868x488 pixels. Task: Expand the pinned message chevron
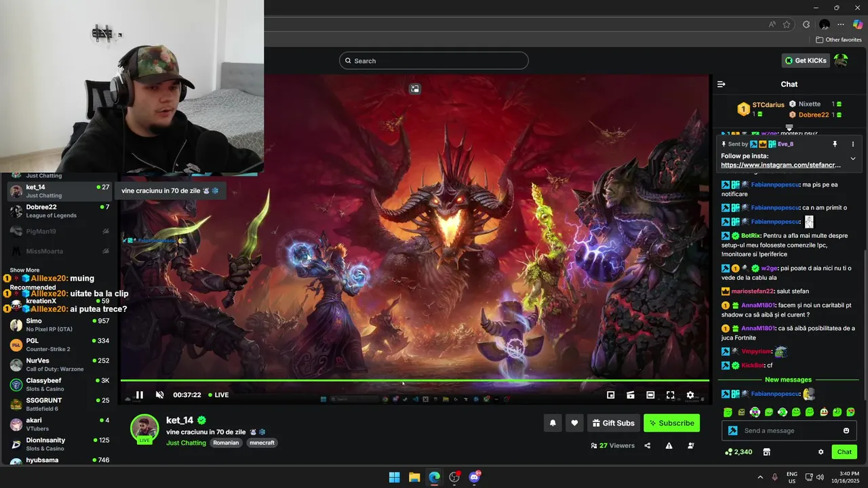852,159
